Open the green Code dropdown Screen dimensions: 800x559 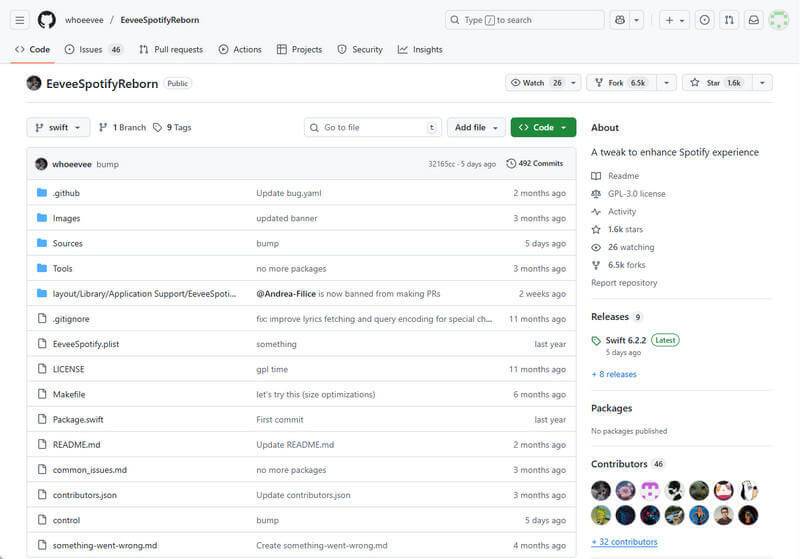pos(543,128)
